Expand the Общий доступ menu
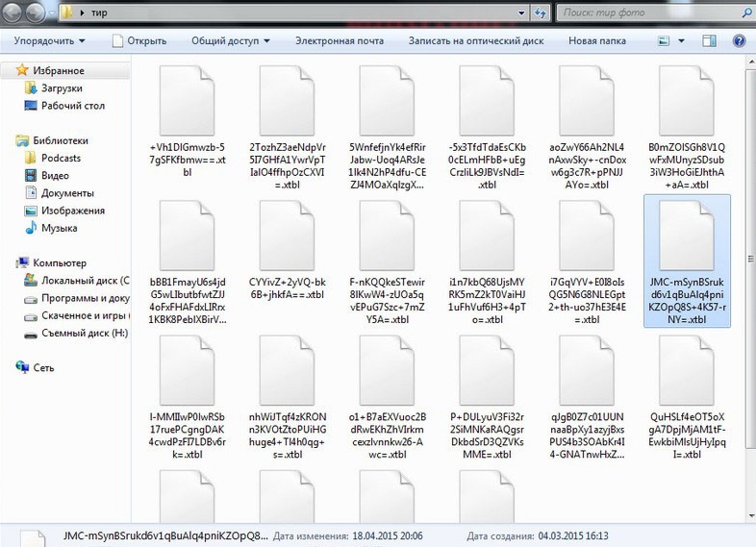 (231, 41)
